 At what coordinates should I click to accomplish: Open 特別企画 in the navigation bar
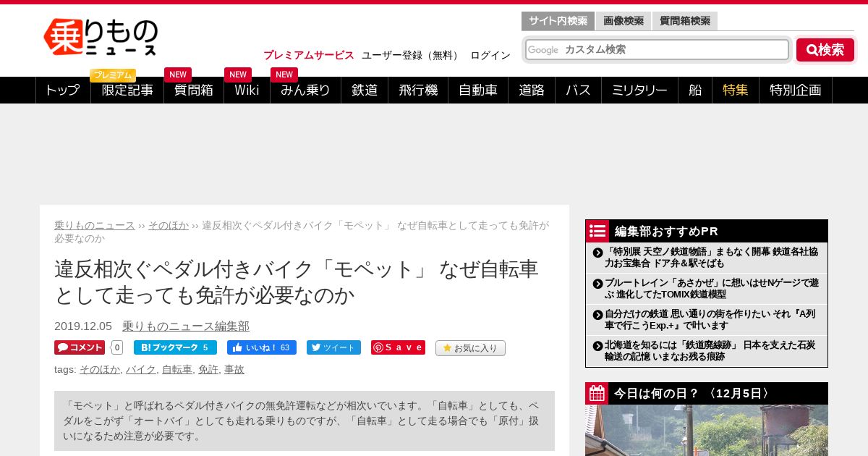[x=796, y=90]
